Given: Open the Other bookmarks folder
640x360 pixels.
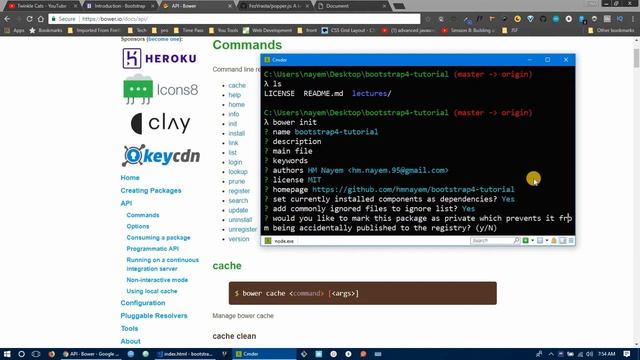Looking at the screenshot, I should point(611,30).
